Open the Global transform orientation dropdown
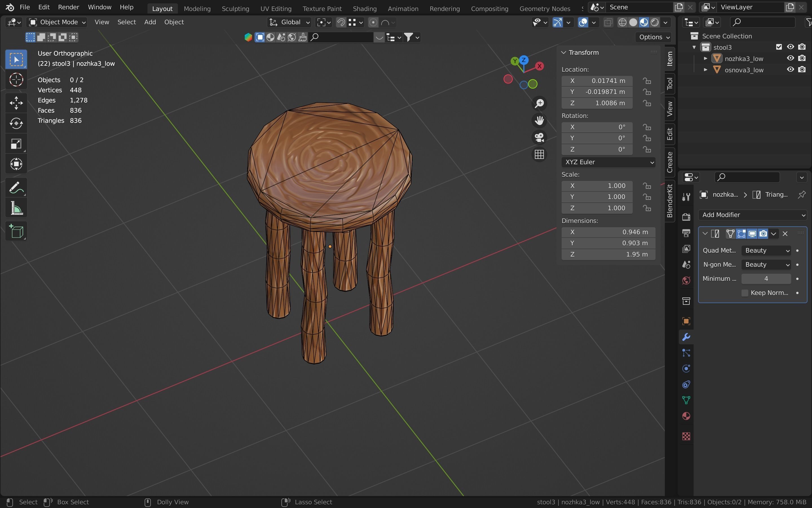Image resolution: width=812 pixels, height=508 pixels. [290, 22]
